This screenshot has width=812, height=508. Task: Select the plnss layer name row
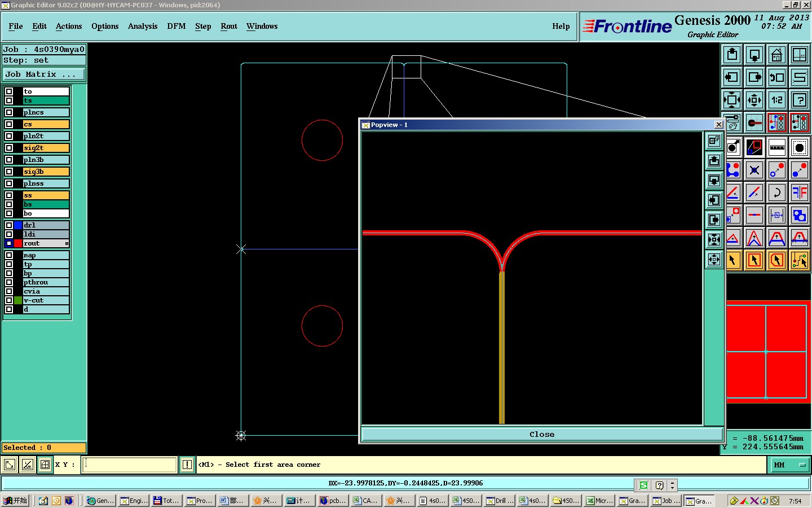click(x=46, y=183)
